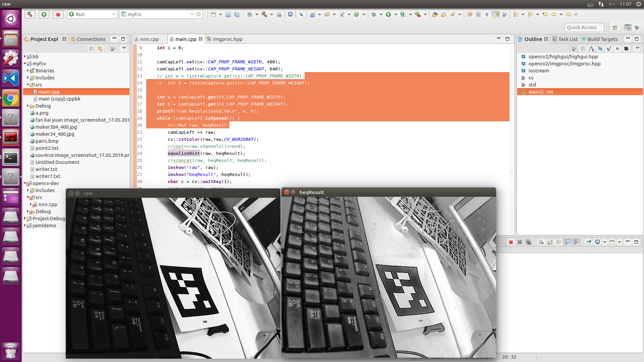Image resolution: width=644 pixels, height=362 pixels.
Task: Hide static members in the Outline view
Action: (609, 49)
